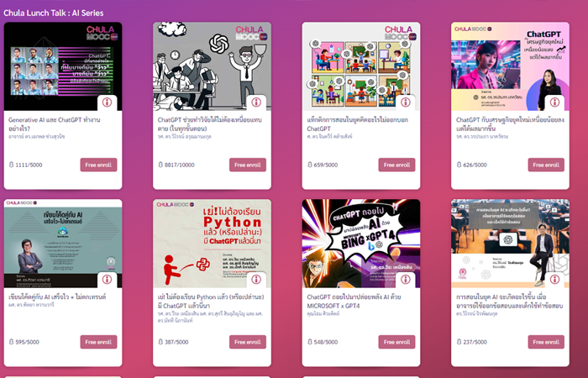The image size is (588, 378).
Task: Click info icon on coding with AI course
Action: pos(107,280)
